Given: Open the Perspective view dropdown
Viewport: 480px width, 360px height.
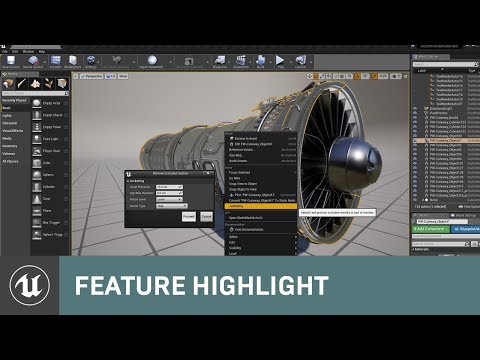Looking at the screenshot, I should click(91, 76).
